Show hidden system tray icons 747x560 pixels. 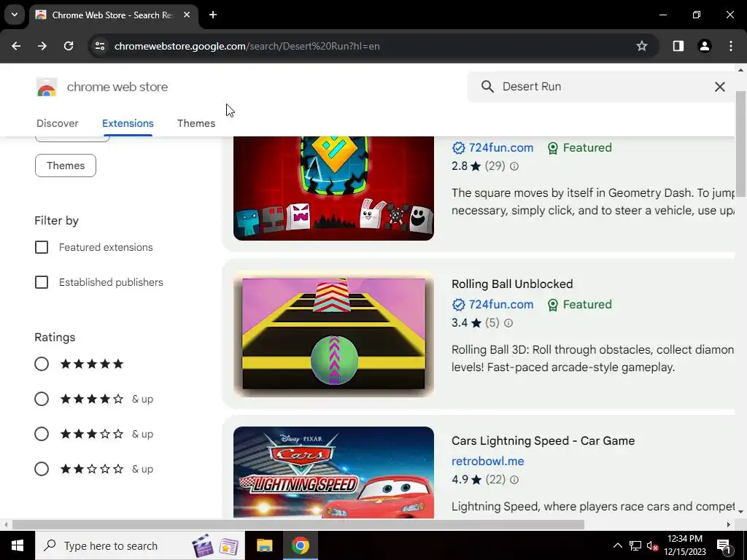[617, 545]
